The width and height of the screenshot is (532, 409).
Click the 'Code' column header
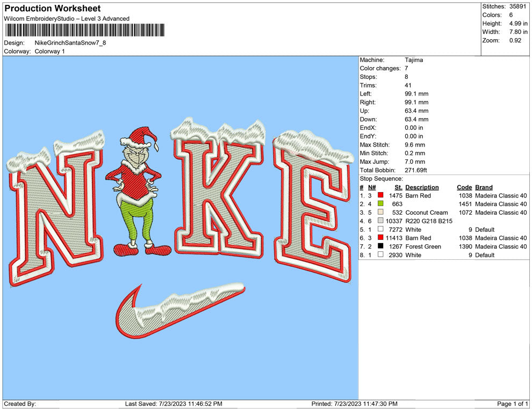[464, 187]
